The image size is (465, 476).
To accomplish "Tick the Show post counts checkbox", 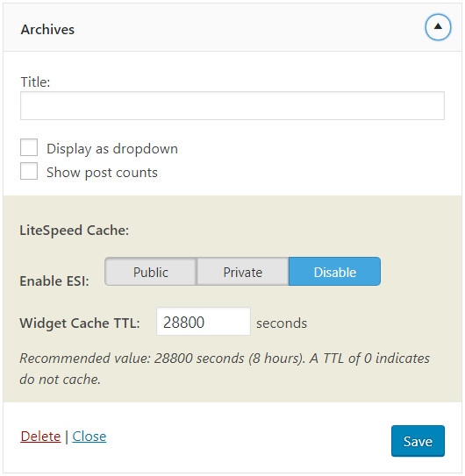I will point(29,171).
